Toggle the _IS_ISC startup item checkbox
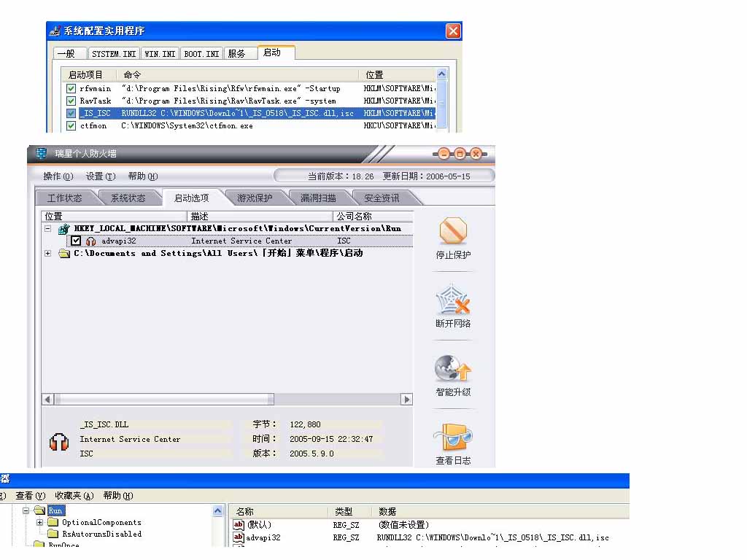Image resolution: width=747 pixels, height=560 pixels. (71, 113)
